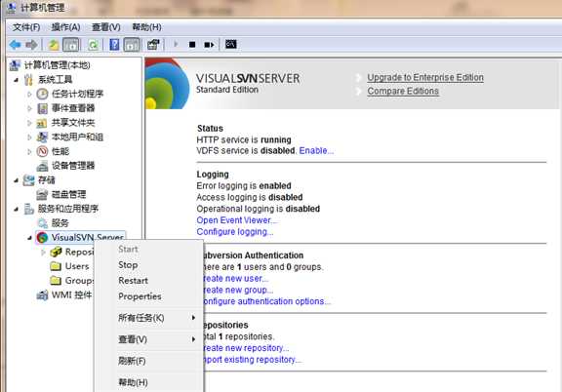Expand the 本地用户和组 node
The image size is (562, 392).
point(29,137)
